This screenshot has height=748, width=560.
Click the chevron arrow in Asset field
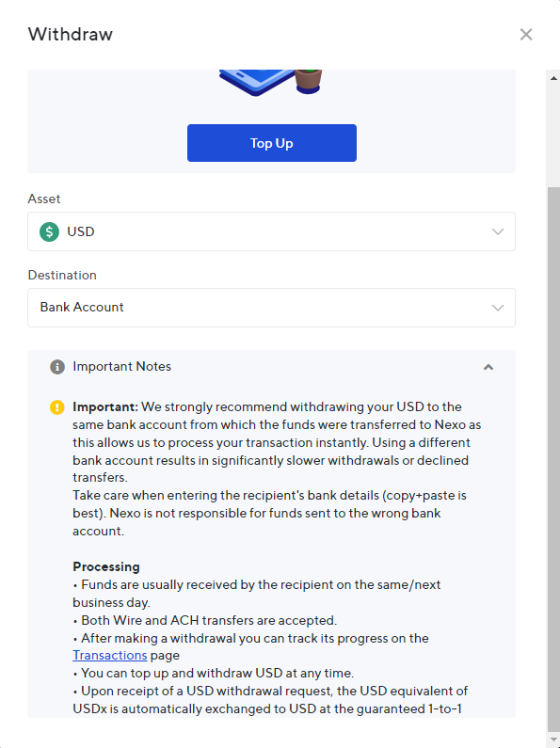(498, 231)
